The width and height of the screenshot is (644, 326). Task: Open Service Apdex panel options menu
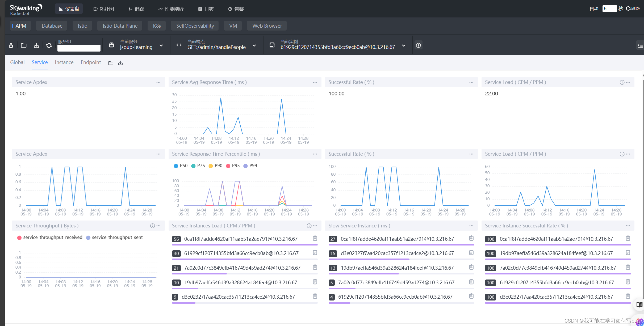tap(158, 82)
